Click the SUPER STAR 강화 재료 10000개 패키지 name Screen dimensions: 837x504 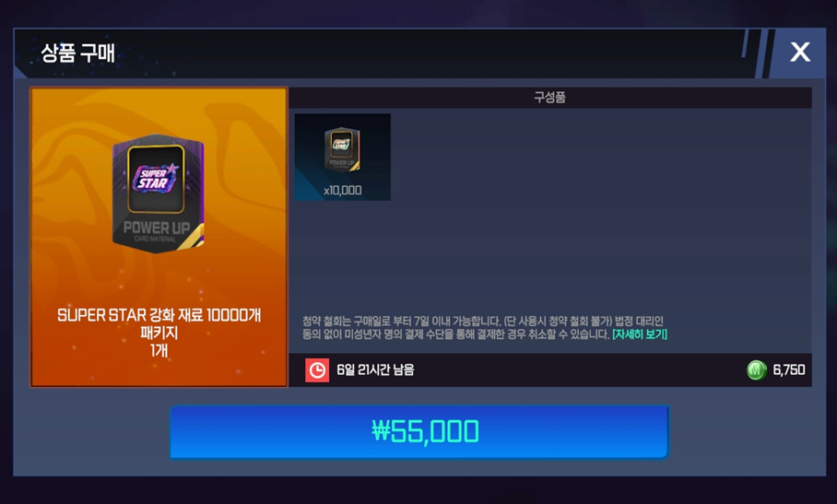[159, 324]
